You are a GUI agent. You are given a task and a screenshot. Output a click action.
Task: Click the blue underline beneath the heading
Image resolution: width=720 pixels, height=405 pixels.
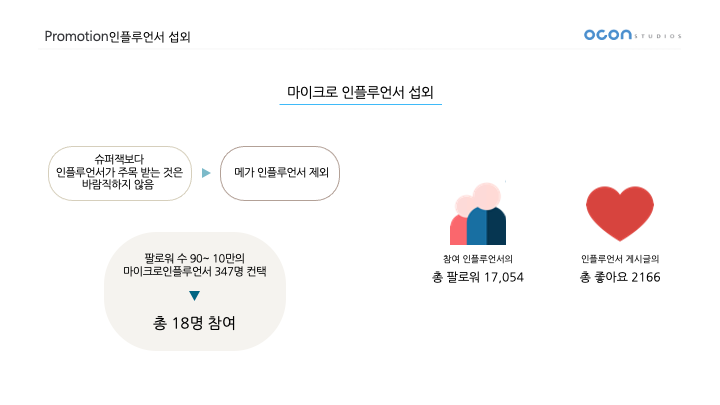pos(360,104)
